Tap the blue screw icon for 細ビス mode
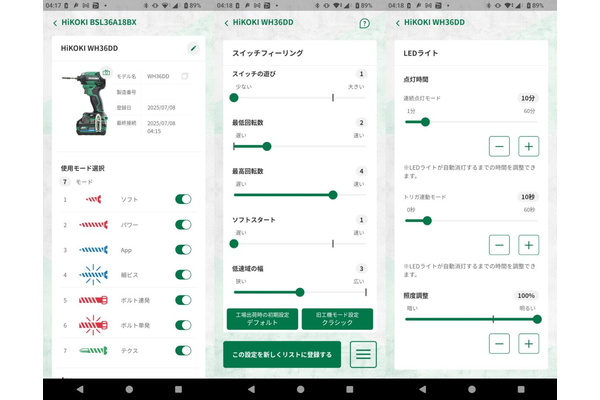This screenshot has width=600, height=400. (93, 275)
